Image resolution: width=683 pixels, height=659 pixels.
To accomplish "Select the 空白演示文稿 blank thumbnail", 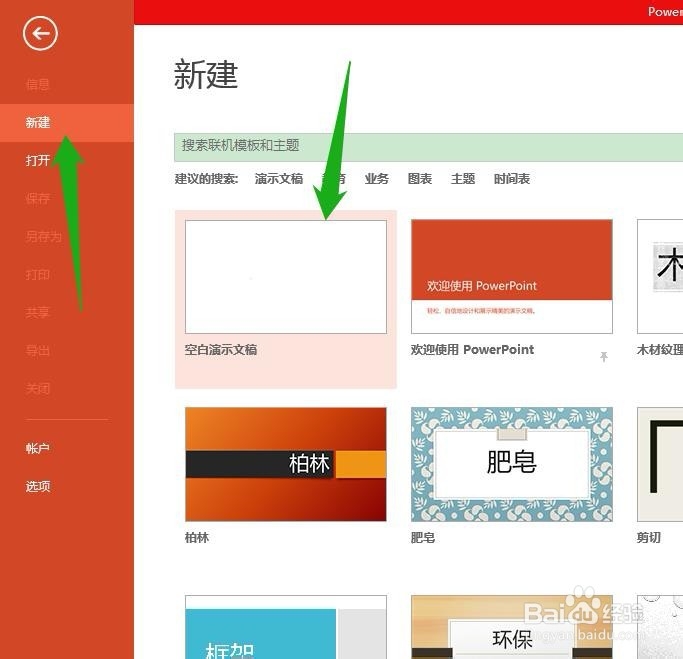I will click(286, 277).
